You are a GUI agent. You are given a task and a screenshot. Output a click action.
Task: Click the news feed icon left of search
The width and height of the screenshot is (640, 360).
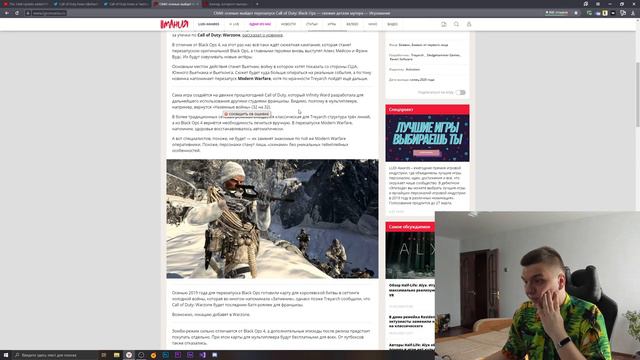[444, 24]
